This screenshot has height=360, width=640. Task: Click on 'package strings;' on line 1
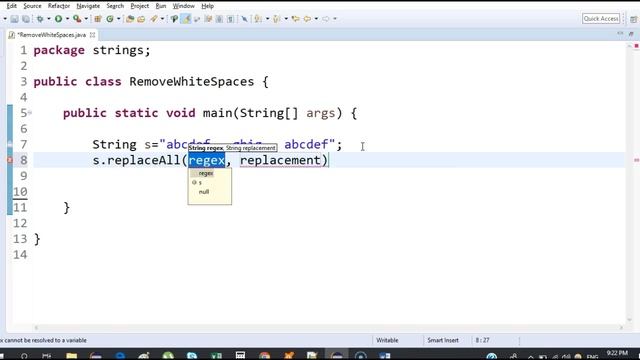pyautogui.click(x=92, y=50)
